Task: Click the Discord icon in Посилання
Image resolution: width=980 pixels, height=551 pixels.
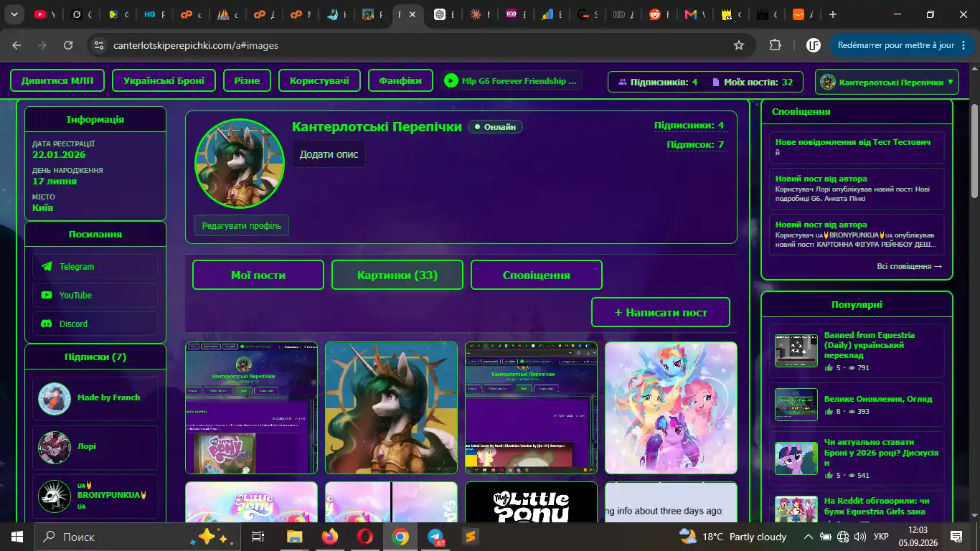Action: pos(47,324)
